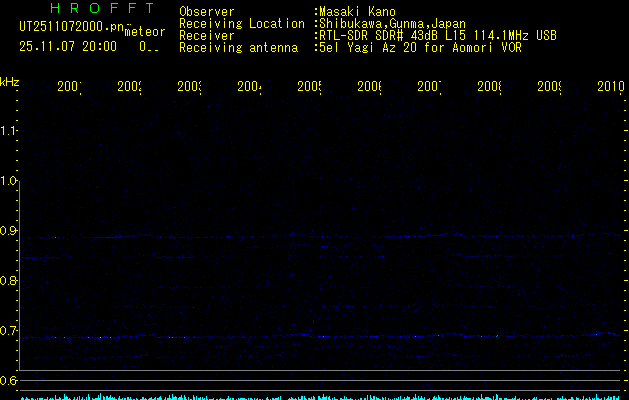Select the first time marker after kHz
629x400 pixels.
pos(69,88)
